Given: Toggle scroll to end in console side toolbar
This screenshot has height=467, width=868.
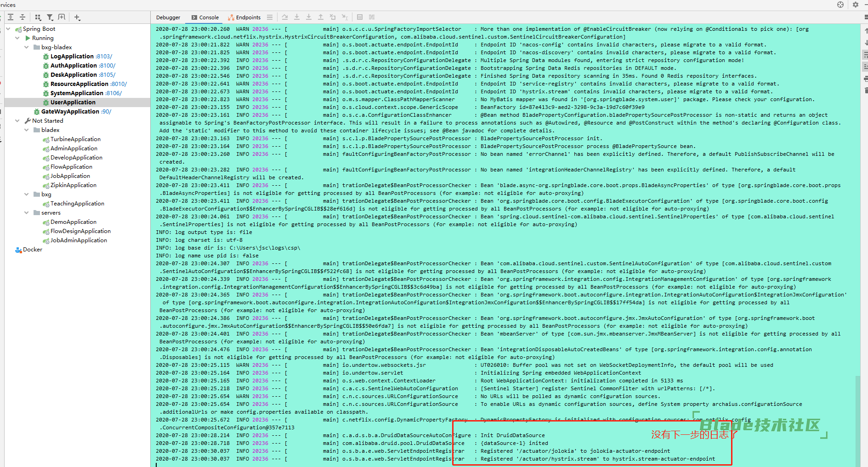Looking at the screenshot, I should [x=866, y=67].
